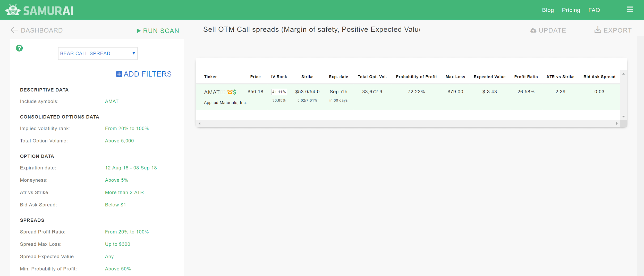Click the orange telephone icon beside AMAT
644x276 pixels.
pos(230,92)
